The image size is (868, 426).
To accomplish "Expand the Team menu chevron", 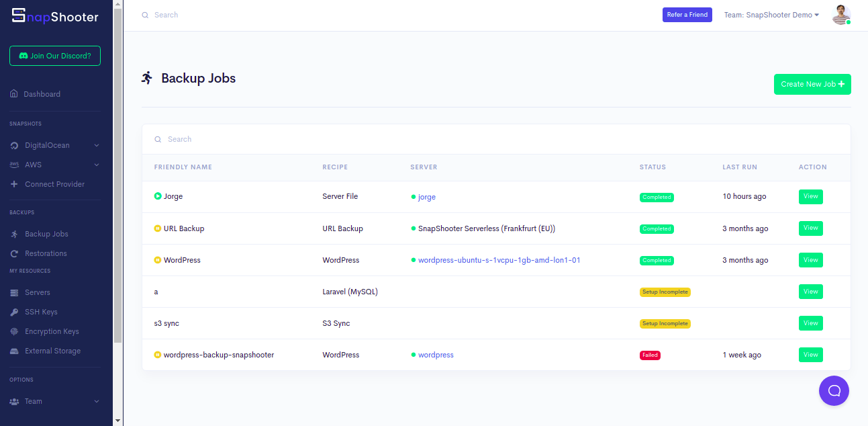I will [x=97, y=401].
